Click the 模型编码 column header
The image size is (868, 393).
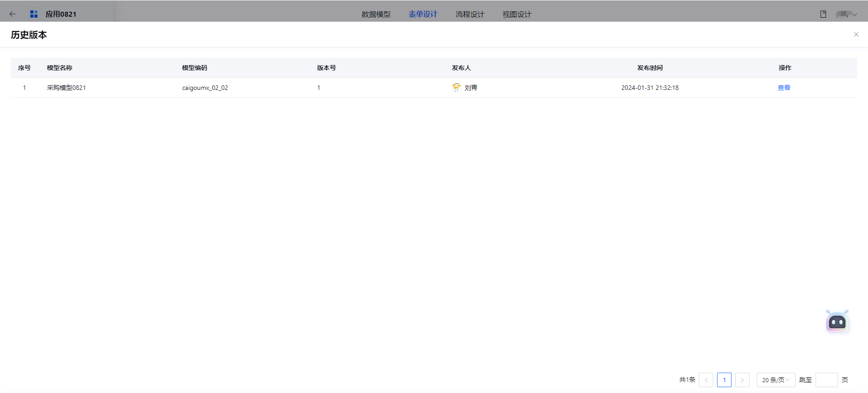click(194, 68)
